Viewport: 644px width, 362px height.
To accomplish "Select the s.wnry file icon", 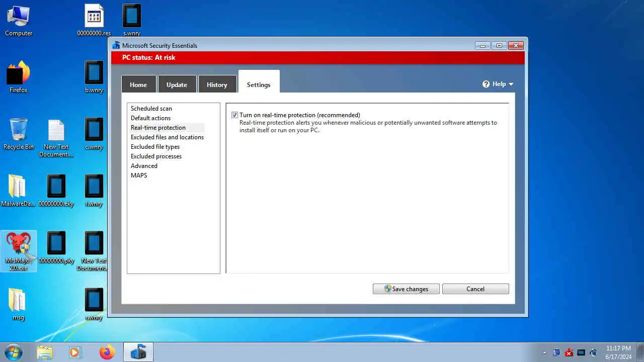I will tap(132, 21).
